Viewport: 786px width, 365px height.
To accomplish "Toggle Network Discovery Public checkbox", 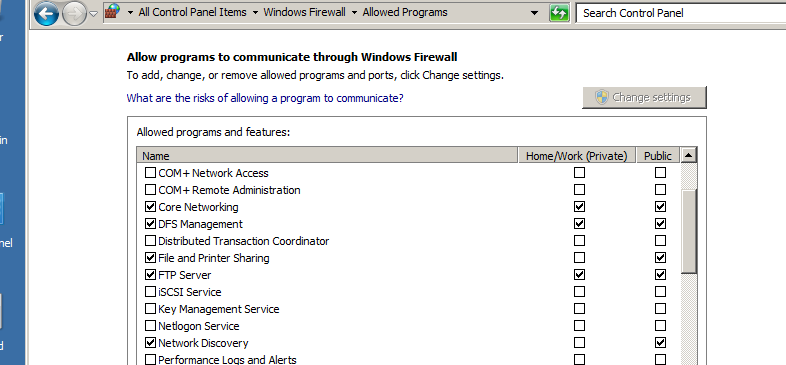I will (x=660, y=343).
